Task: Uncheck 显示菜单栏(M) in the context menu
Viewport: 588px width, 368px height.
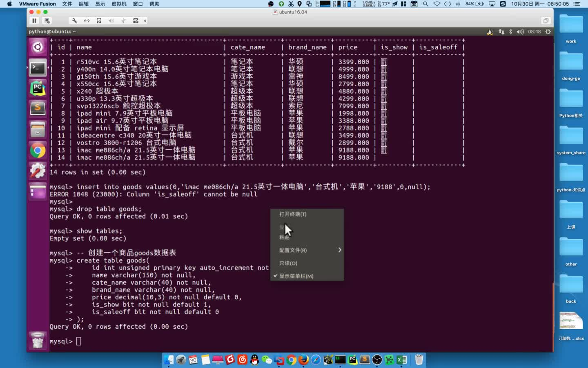Action: (295, 276)
